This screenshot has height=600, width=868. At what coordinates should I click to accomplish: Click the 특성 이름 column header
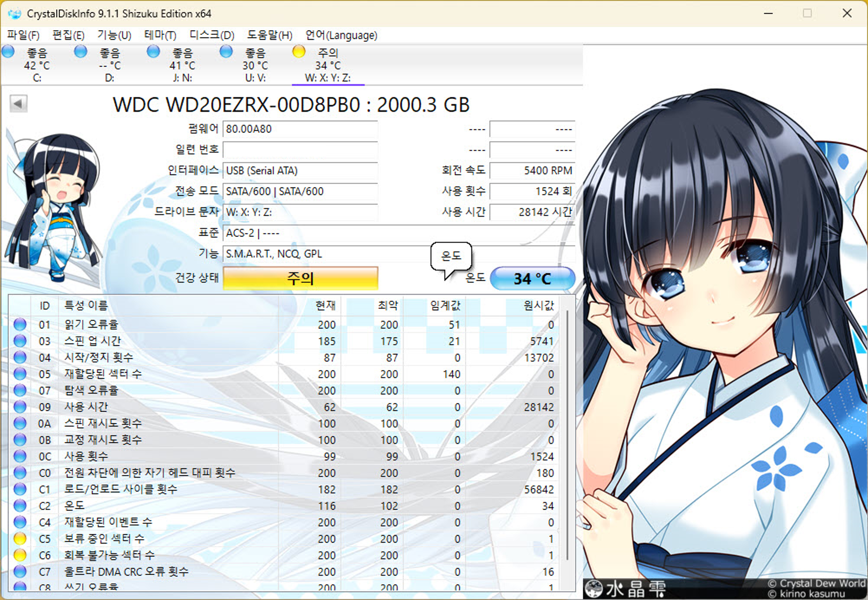168,306
